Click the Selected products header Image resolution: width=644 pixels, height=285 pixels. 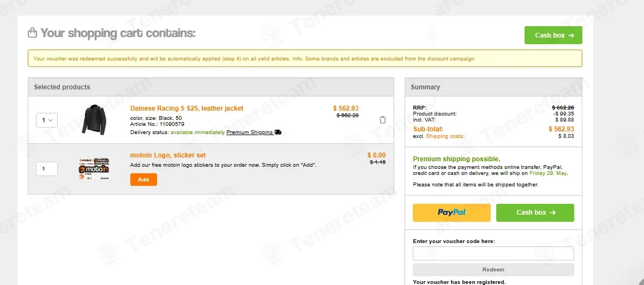coord(210,87)
